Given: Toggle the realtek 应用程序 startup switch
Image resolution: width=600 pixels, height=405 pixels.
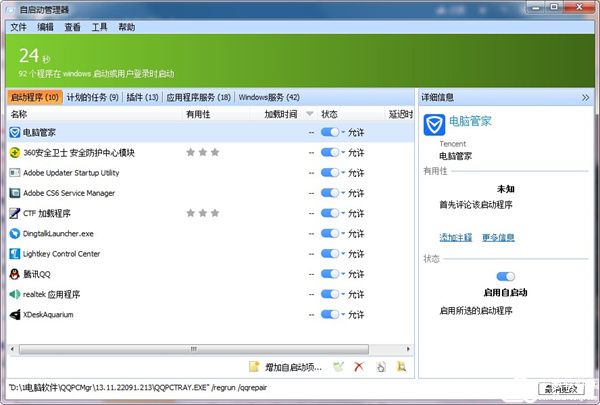Looking at the screenshot, I should (330, 294).
